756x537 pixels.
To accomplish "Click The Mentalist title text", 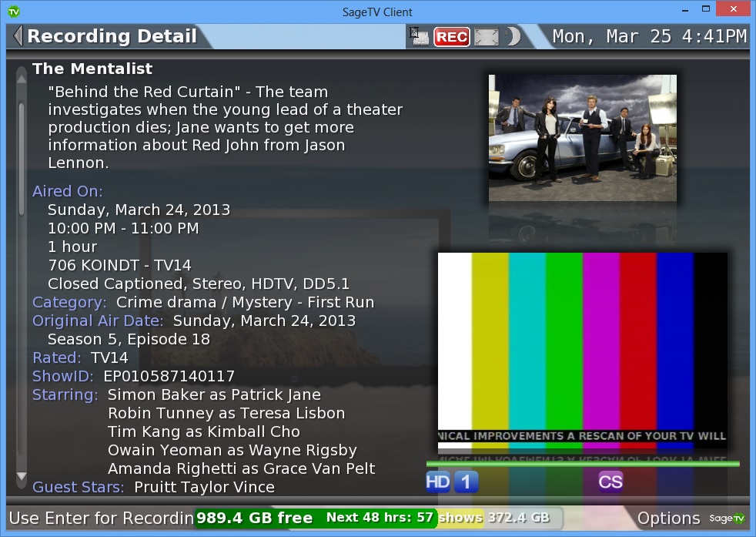I will 92,69.
